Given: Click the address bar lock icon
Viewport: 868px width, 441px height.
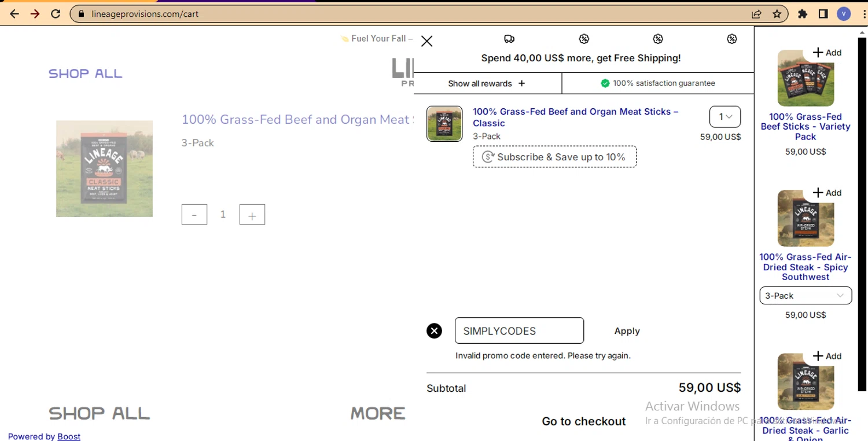Looking at the screenshot, I should [80, 14].
